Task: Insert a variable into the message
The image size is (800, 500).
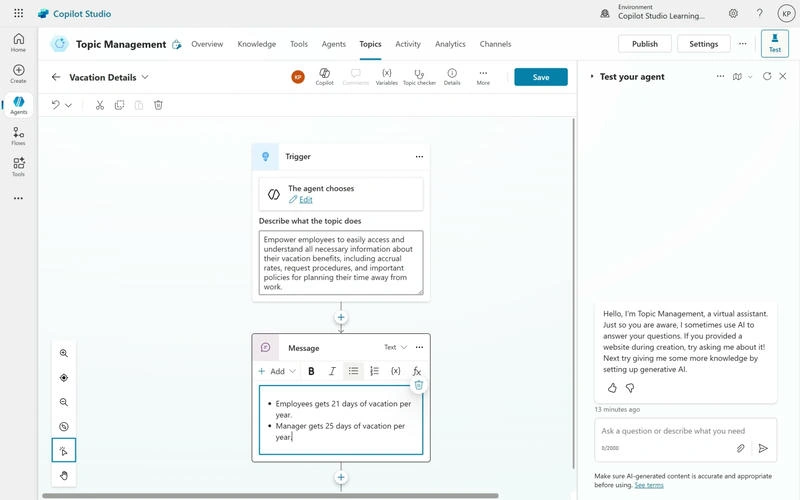Action: (395, 371)
